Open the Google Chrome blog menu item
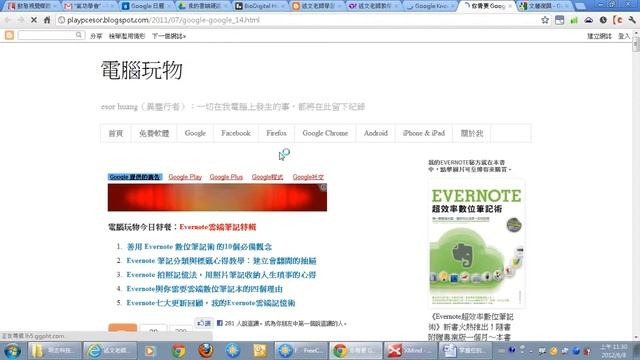Screen dimensions: 640x360 click(325, 133)
